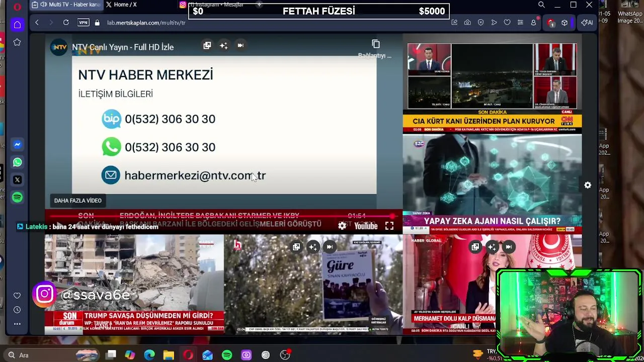Open Opera bookmarks star in sidebar

point(17,42)
